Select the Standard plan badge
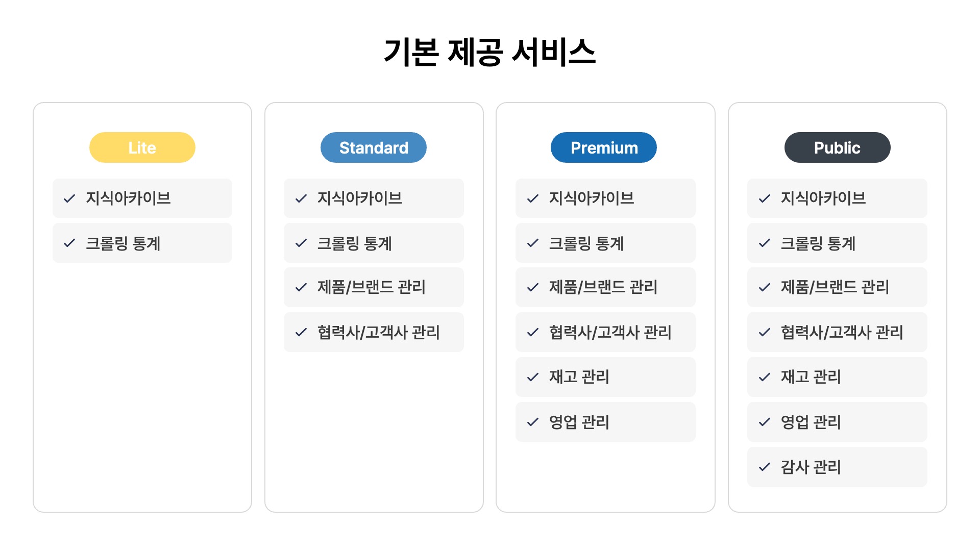The width and height of the screenshot is (980, 551). 374,147
